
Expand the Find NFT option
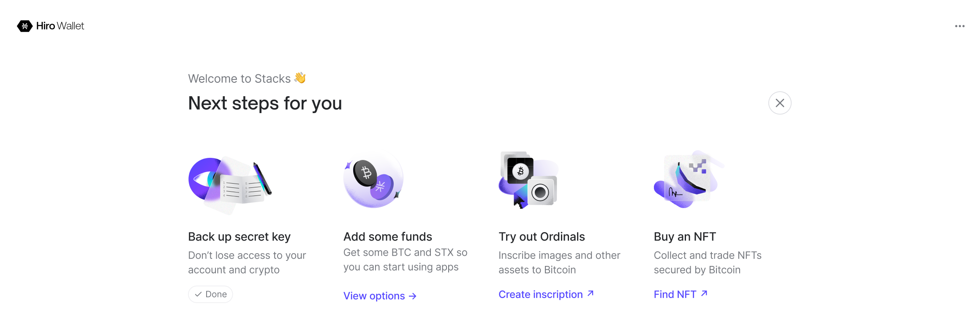[680, 294]
